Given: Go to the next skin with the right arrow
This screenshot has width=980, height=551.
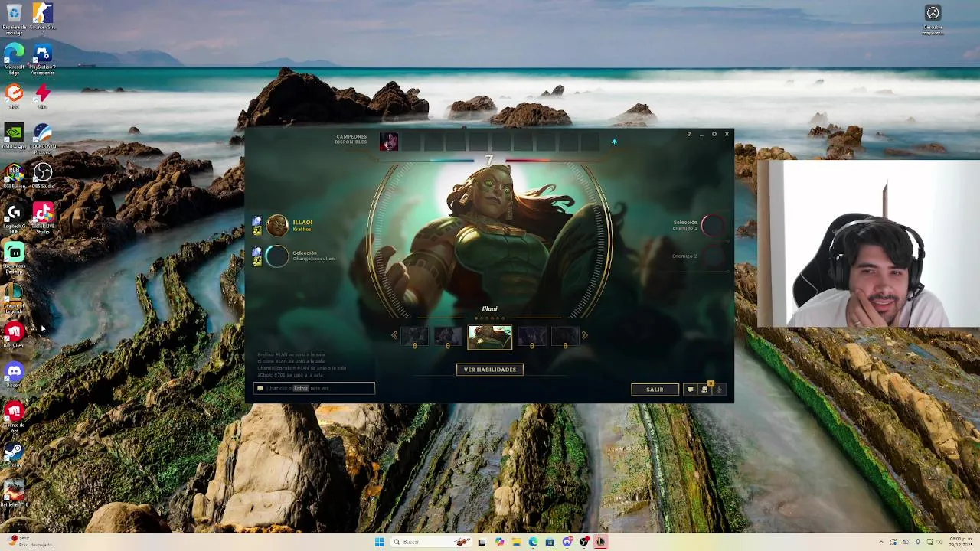Looking at the screenshot, I should click(x=585, y=335).
